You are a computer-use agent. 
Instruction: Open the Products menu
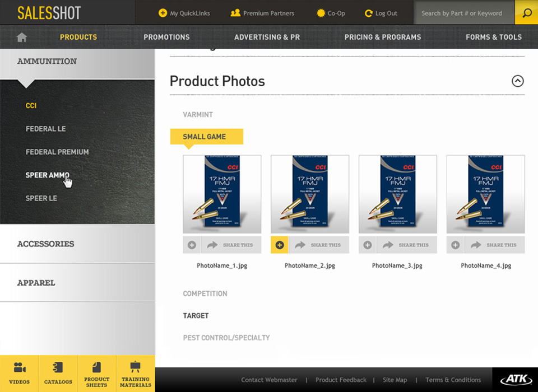(x=78, y=37)
